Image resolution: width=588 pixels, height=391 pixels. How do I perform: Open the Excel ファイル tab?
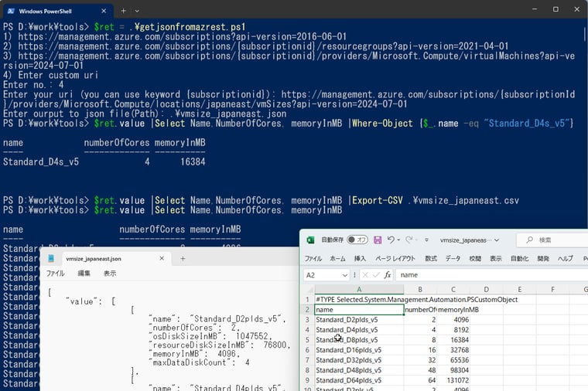[313, 258]
